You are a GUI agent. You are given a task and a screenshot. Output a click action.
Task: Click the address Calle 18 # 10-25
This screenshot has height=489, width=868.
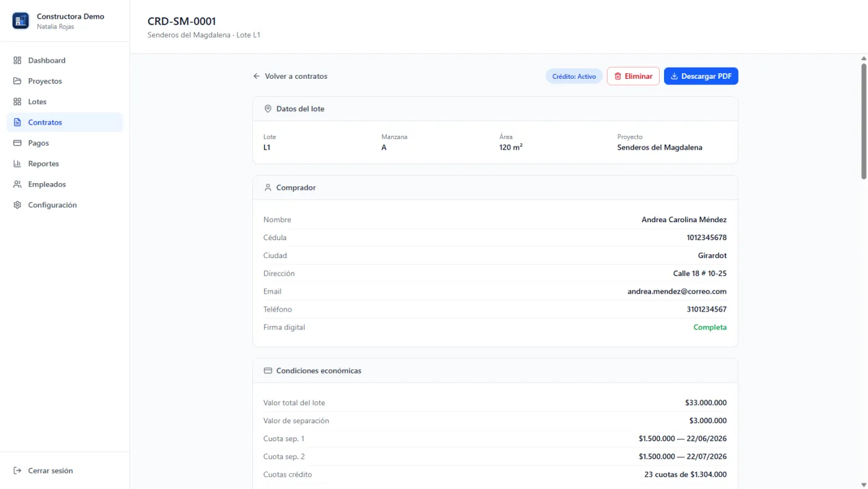coord(700,274)
